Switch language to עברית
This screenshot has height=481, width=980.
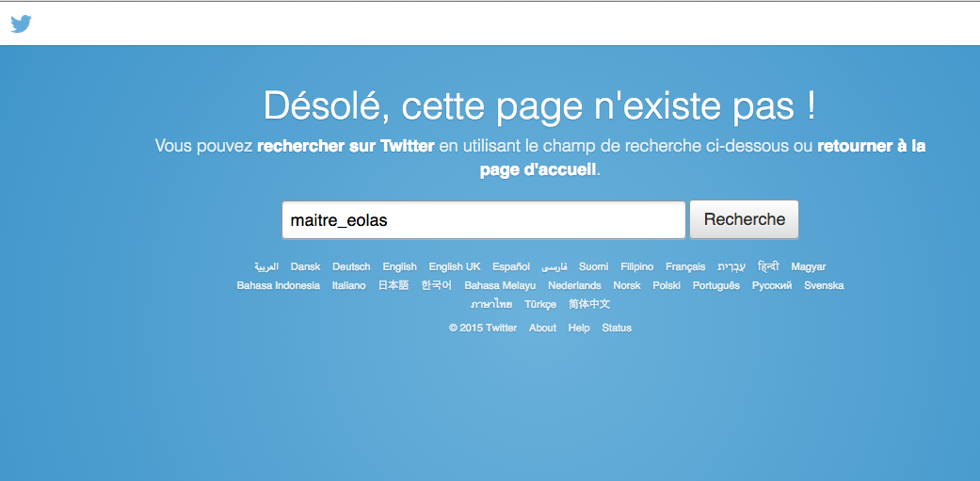click(x=731, y=266)
